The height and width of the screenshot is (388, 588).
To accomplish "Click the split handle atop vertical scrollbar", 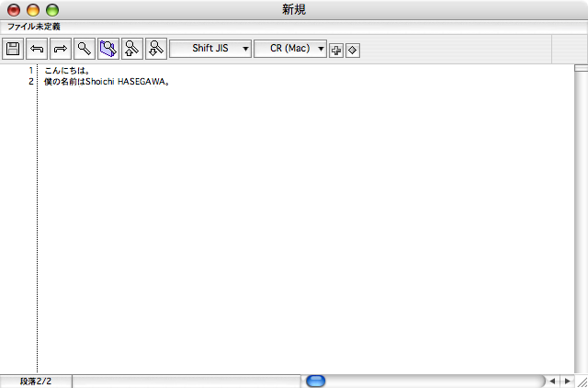I will (x=582, y=68).
